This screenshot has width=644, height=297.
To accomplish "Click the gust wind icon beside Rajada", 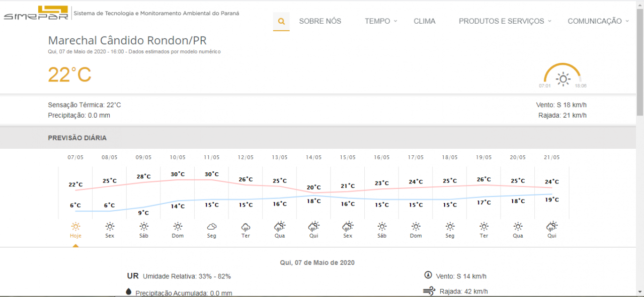I will (x=429, y=291).
